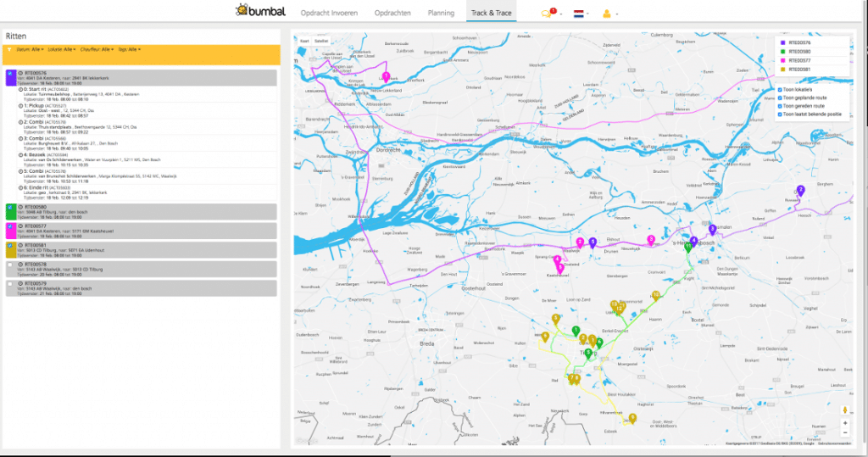Switch to the Planning tab

click(x=441, y=14)
